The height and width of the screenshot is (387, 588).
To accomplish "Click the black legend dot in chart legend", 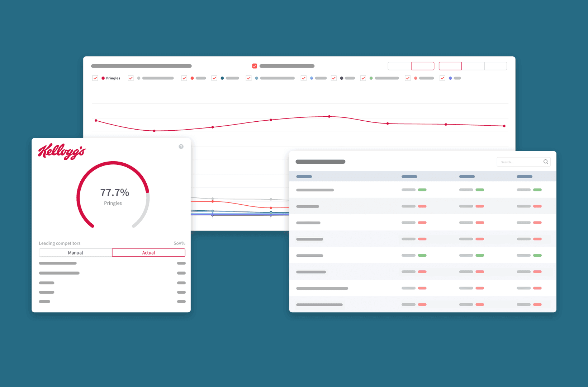I will [x=342, y=78].
